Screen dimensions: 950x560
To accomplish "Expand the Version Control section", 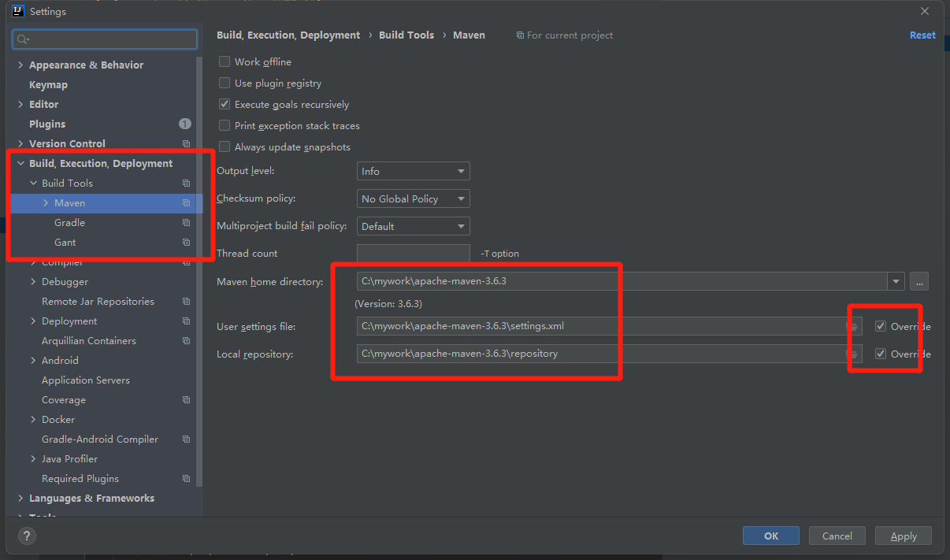I will click(20, 143).
